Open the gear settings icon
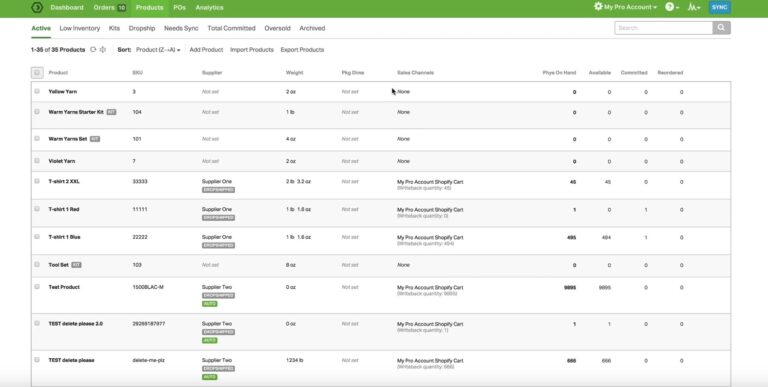This screenshot has height=387, width=768. coord(598,7)
